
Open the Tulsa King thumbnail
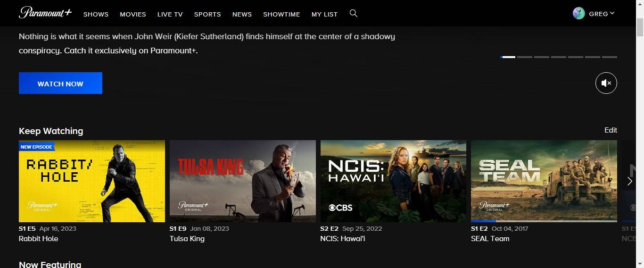click(x=243, y=181)
